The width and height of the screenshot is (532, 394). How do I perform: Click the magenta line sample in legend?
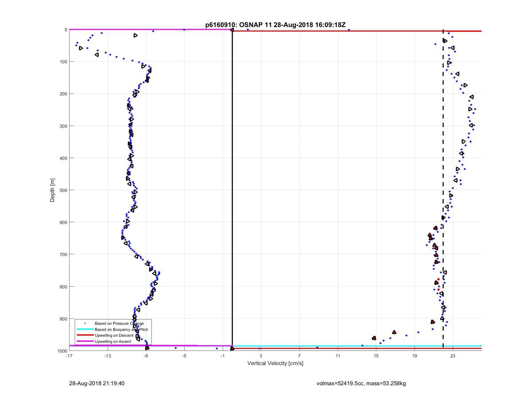[85, 342]
